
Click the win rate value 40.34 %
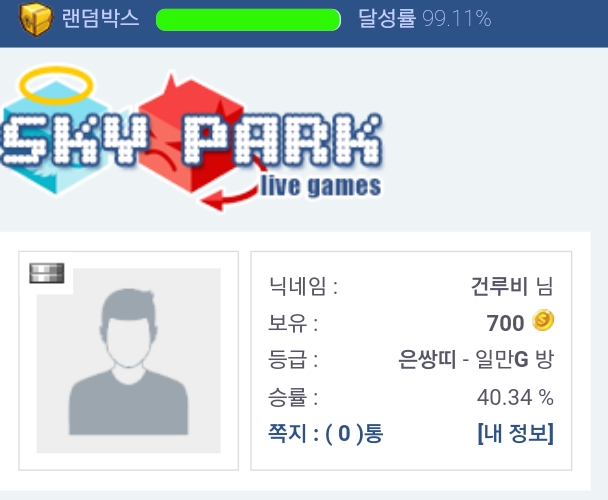pos(515,397)
